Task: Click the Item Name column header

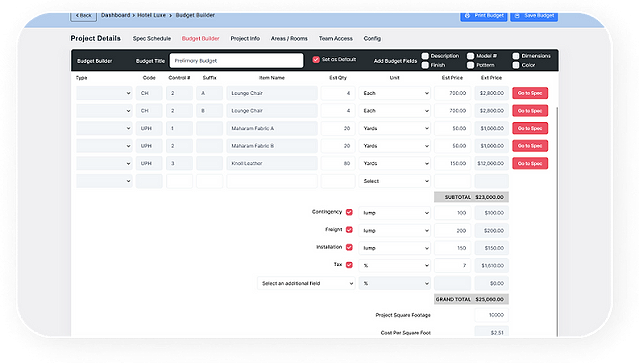Action: tap(272, 77)
